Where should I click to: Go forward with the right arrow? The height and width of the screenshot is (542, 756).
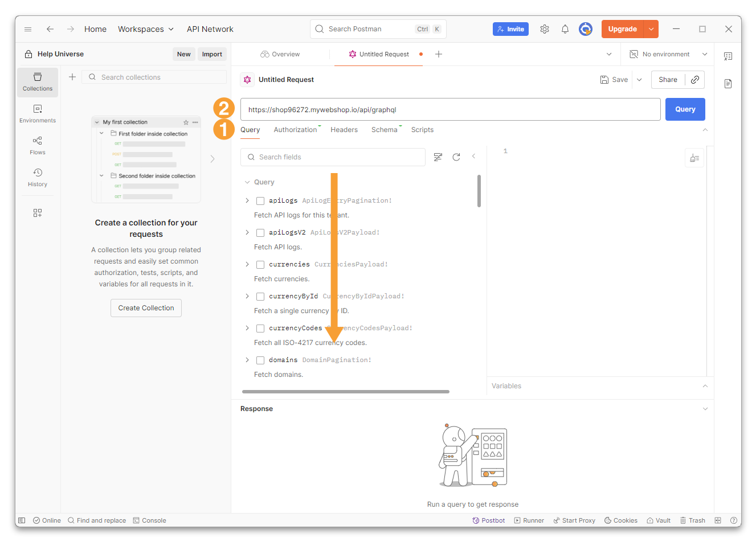(x=71, y=29)
